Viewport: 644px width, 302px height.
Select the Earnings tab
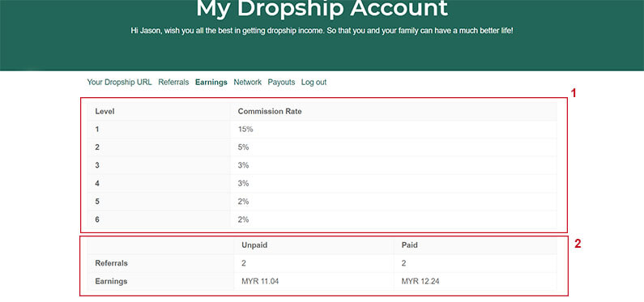211,82
